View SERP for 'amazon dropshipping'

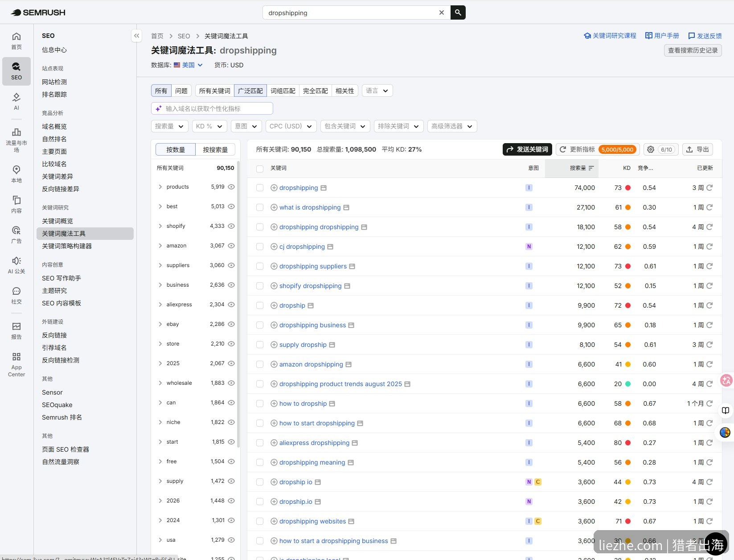(349, 364)
